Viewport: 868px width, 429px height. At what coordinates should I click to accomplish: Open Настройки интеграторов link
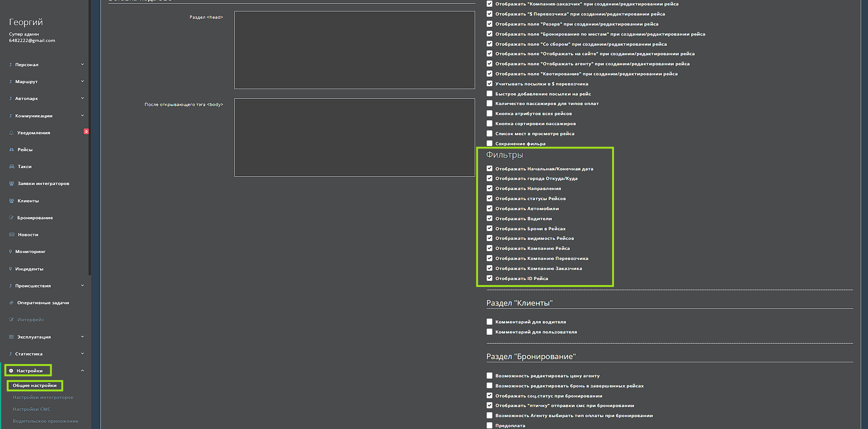[43, 397]
